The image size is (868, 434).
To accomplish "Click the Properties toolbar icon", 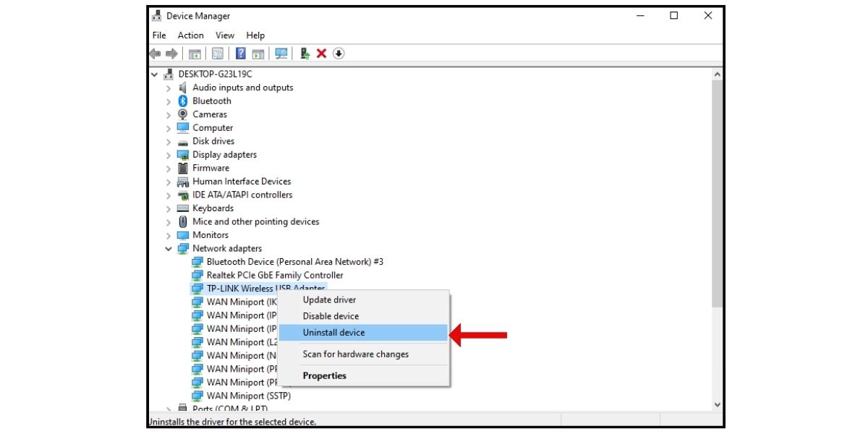I will (218, 53).
